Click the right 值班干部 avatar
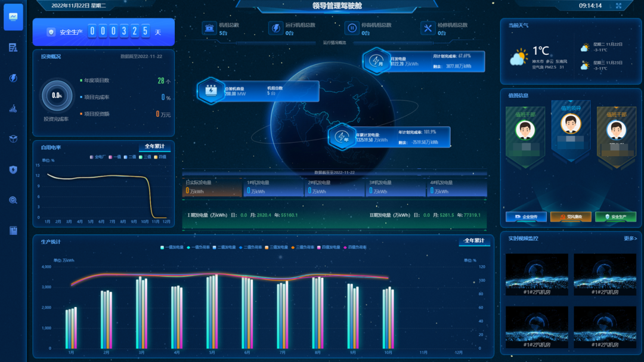 tap(616, 130)
